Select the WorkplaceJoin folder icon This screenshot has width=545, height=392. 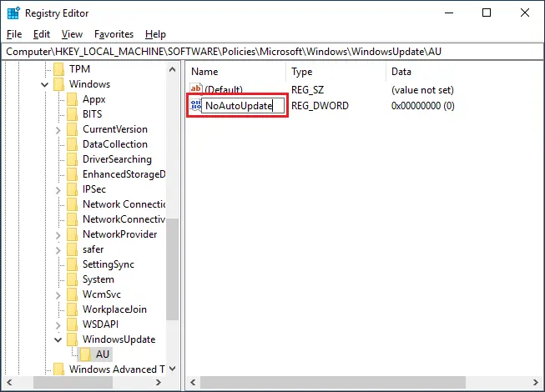point(72,309)
